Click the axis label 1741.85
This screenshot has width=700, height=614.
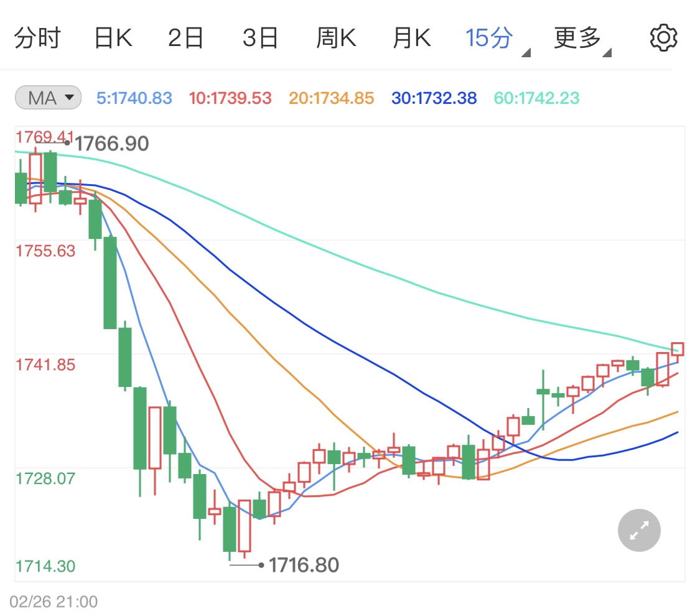[x=45, y=365]
